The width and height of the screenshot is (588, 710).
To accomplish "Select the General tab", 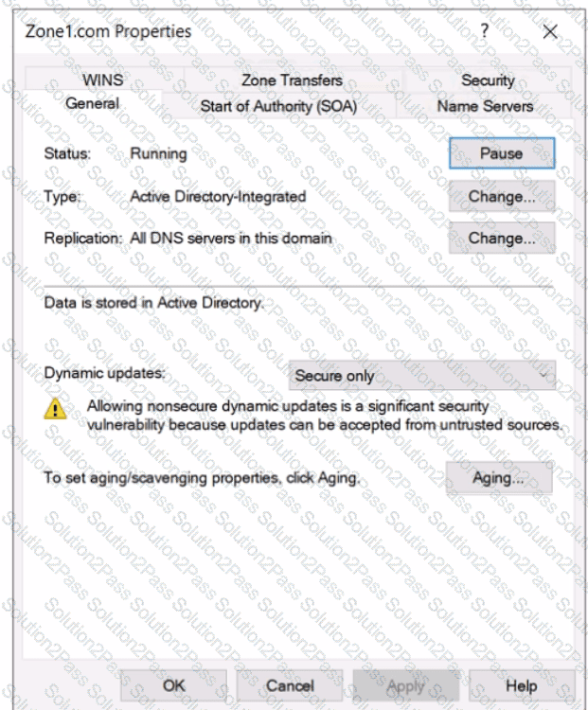I will click(93, 104).
